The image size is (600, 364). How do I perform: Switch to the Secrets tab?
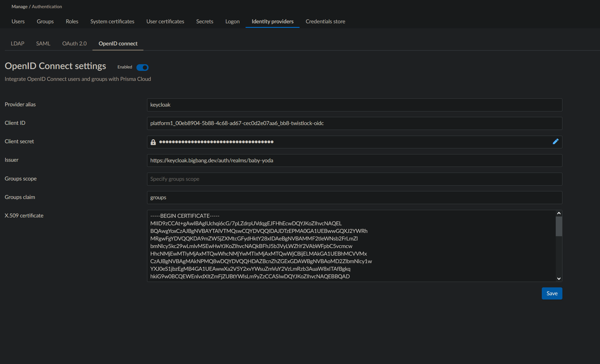(x=205, y=21)
